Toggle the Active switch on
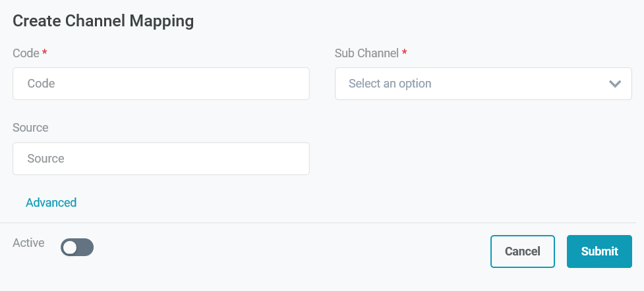The width and height of the screenshot is (644, 291). coord(77,248)
